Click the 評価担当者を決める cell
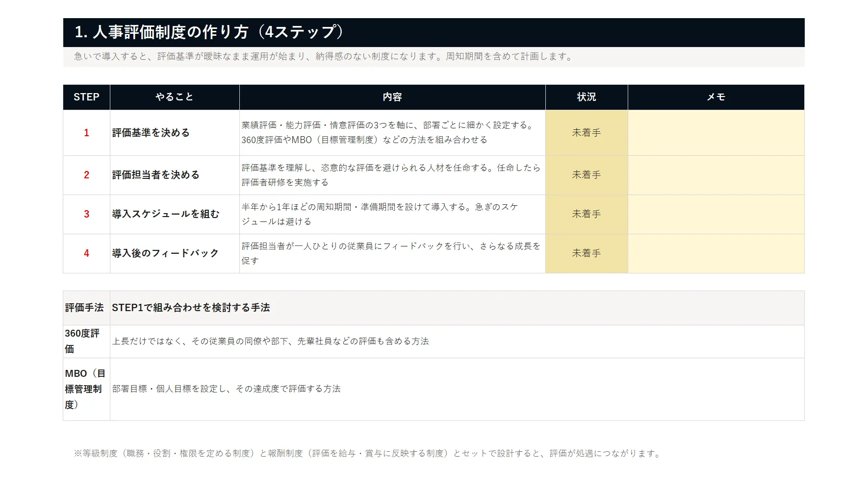The height and width of the screenshot is (488, 868). (x=175, y=175)
